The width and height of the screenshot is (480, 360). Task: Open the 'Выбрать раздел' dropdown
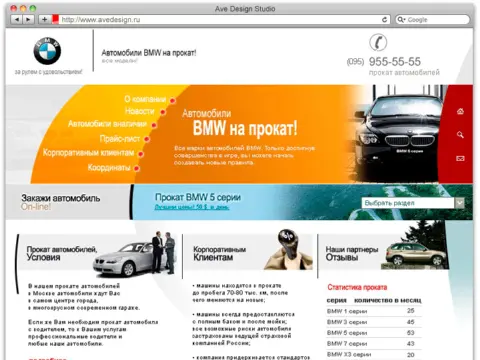pyautogui.click(x=412, y=203)
